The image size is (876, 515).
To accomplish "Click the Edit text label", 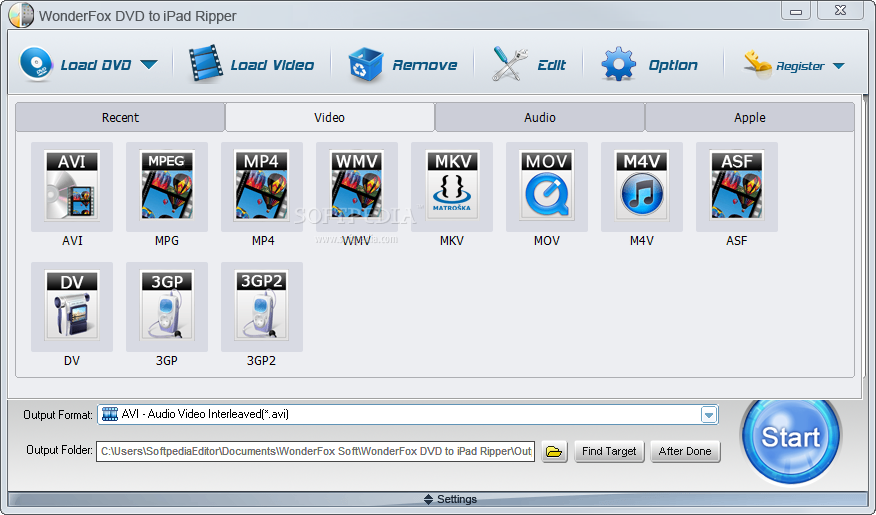I will click(x=551, y=65).
